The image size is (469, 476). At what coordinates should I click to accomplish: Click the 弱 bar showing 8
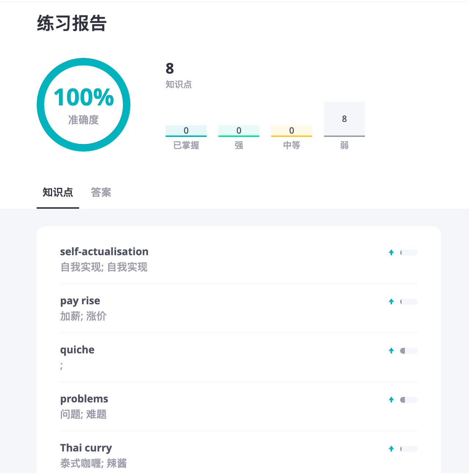click(344, 119)
